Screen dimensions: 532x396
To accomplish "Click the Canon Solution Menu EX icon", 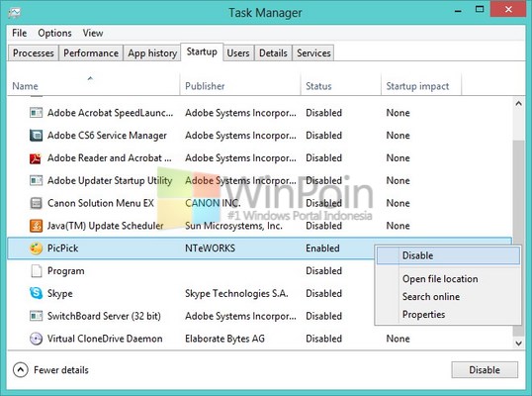I will [x=36, y=203].
